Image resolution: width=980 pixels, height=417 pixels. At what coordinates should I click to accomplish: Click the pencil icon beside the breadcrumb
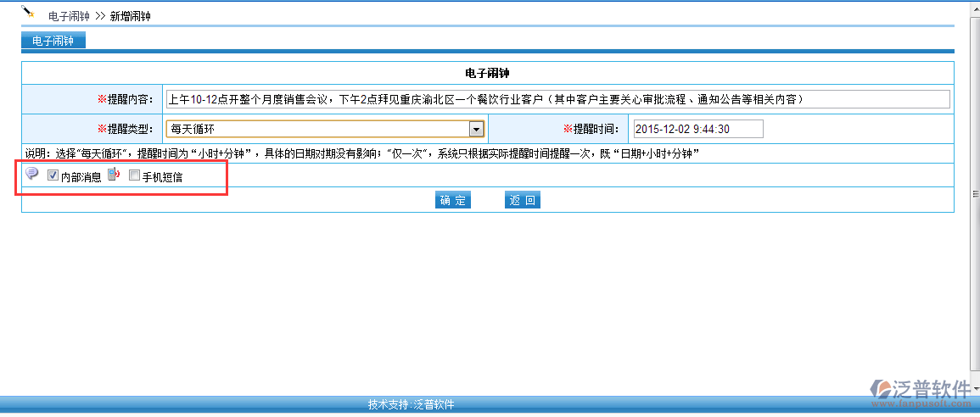tap(27, 12)
